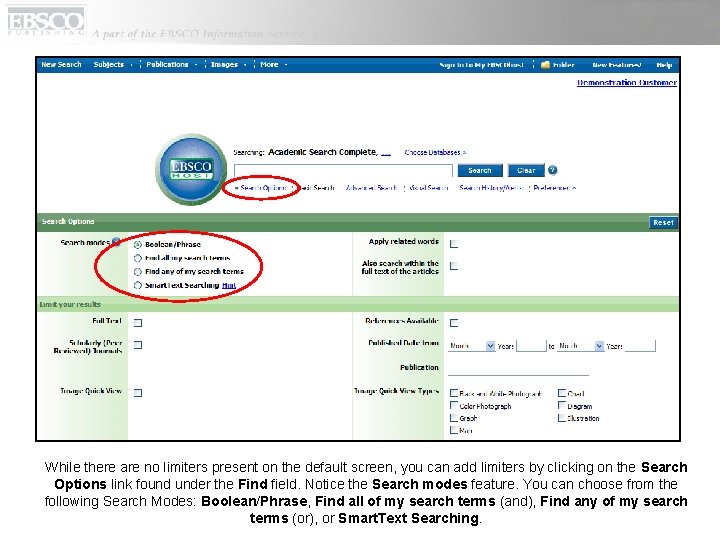
Task: Collapse the Search Options link
Action: coord(260,188)
